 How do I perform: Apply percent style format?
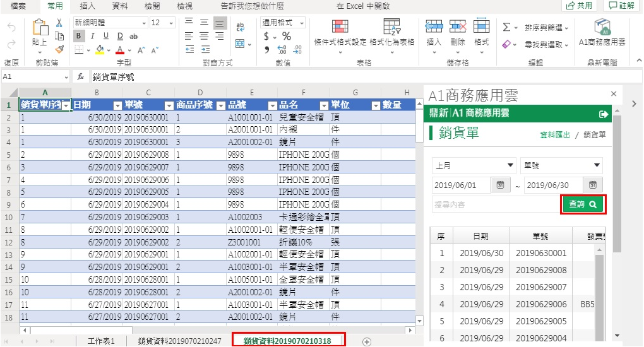[286, 36]
